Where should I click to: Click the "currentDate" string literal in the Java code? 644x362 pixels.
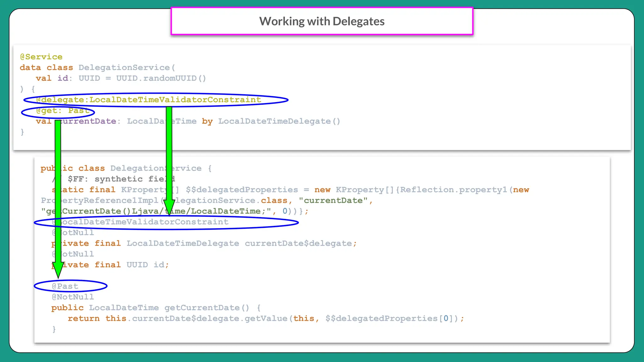[333, 200]
